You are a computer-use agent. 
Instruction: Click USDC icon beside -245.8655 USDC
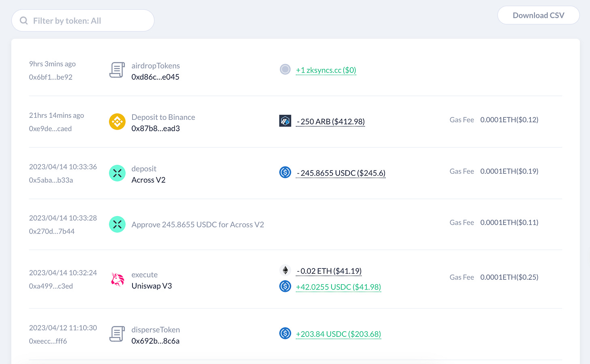click(285, 172)
